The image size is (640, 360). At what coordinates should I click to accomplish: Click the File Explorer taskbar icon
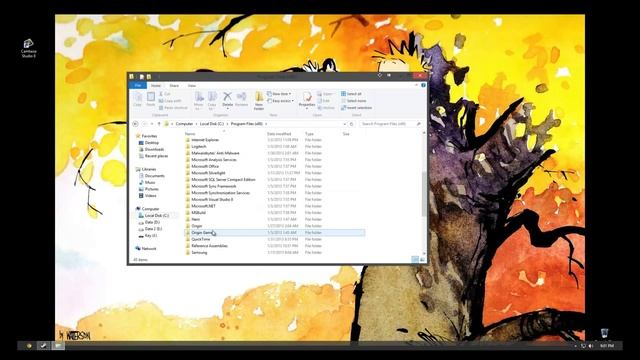(58, 346)
